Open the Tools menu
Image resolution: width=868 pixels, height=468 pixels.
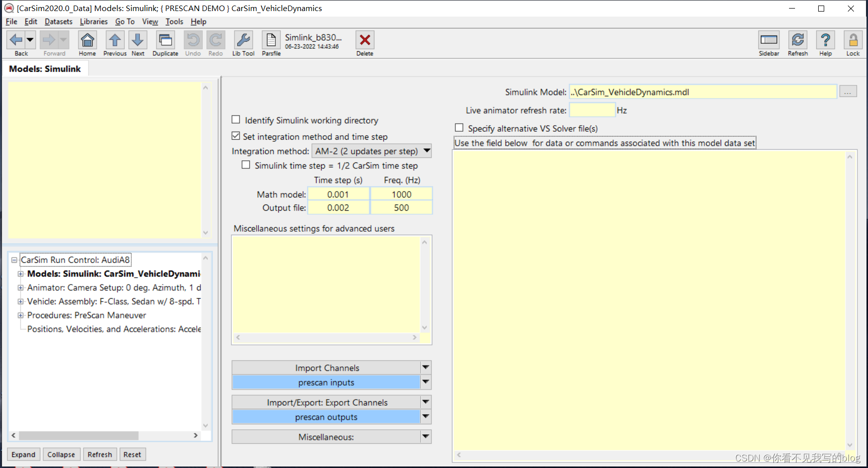point(174,22)
